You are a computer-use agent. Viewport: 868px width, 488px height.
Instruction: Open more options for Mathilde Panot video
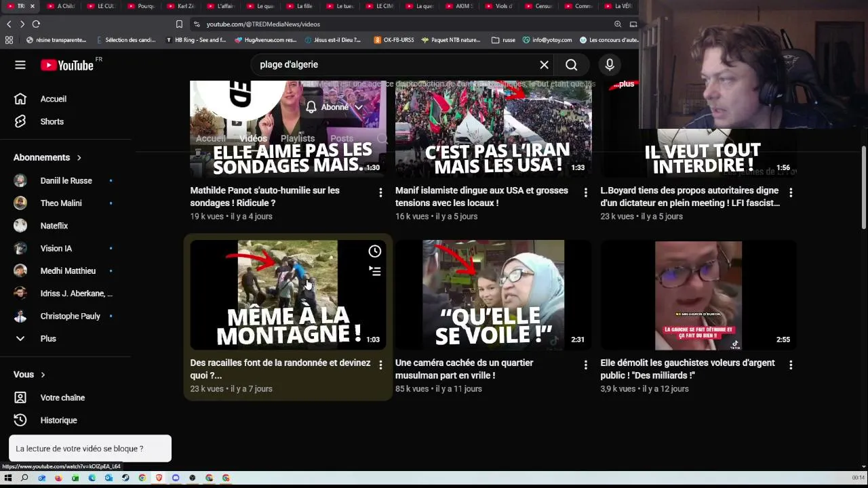pyautogui.click(x=380, y=193)
